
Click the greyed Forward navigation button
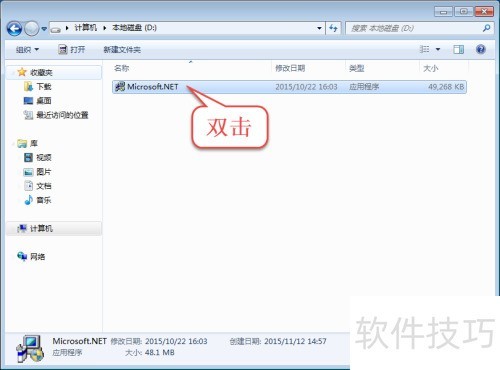(x=32, y=29)
